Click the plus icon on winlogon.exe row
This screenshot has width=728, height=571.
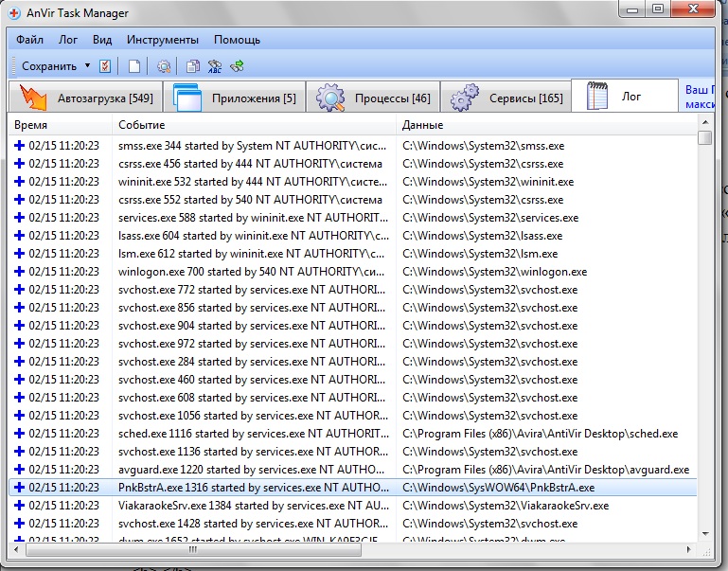19,272
